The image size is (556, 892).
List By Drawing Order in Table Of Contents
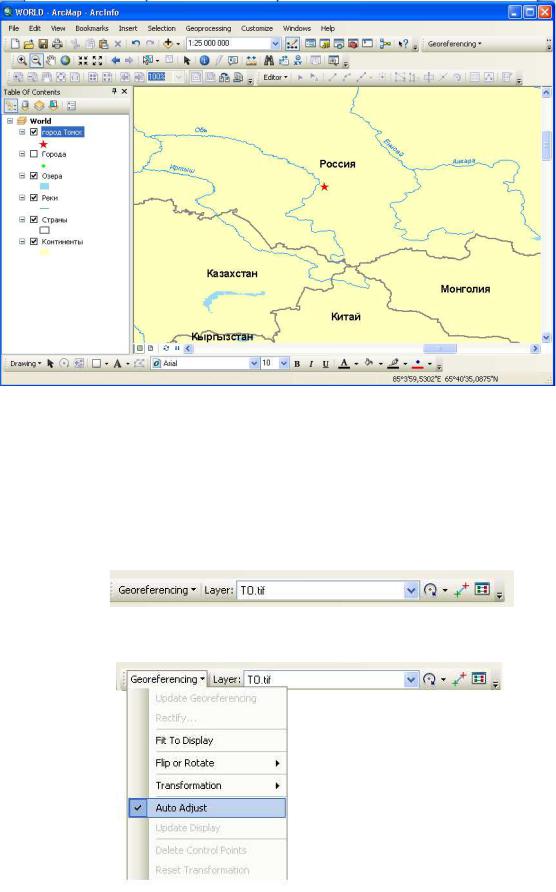pos(11,105)
